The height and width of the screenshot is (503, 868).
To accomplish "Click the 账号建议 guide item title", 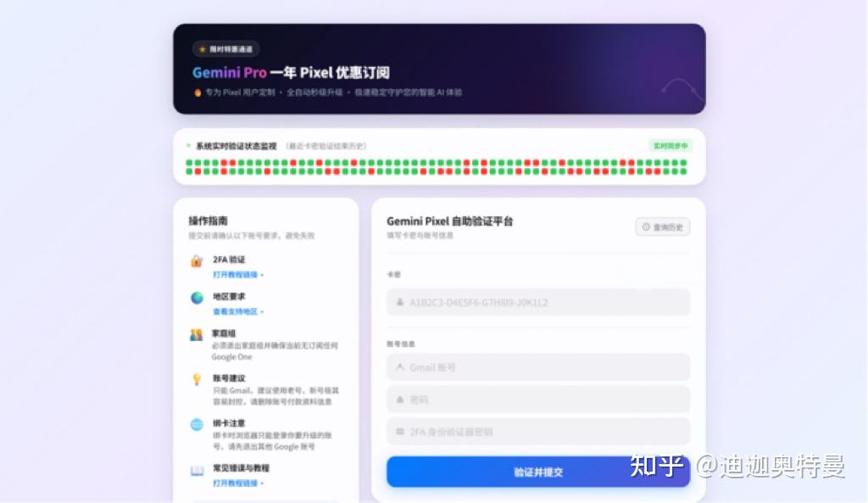I will click(229, 378).
